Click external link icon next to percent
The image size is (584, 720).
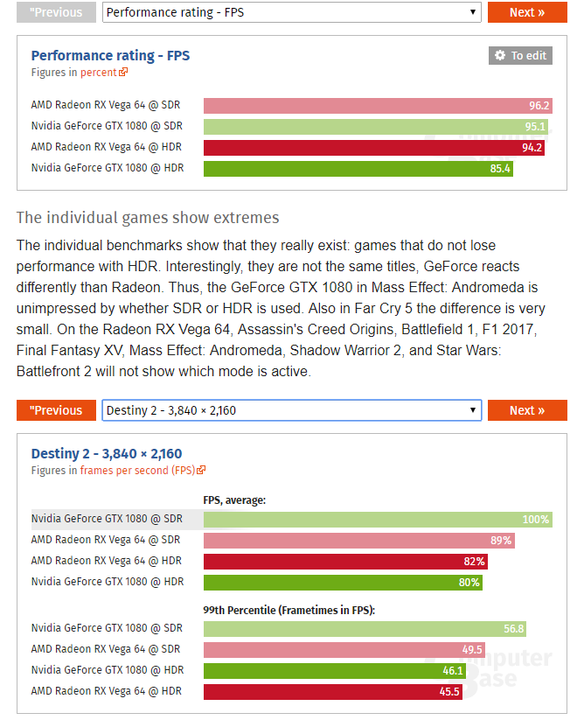tap(123, 72)
